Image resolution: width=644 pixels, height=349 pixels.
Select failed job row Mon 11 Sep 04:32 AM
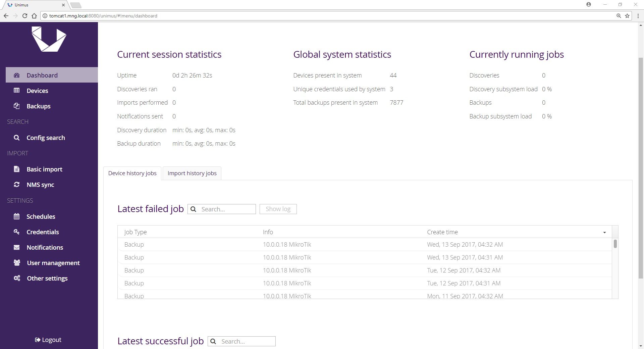pyautogui.click(x=365, y=295)
